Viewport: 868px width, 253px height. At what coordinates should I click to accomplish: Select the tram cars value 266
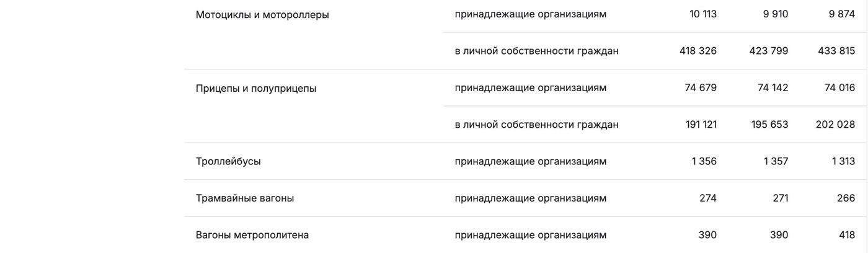tap(846, 198)
